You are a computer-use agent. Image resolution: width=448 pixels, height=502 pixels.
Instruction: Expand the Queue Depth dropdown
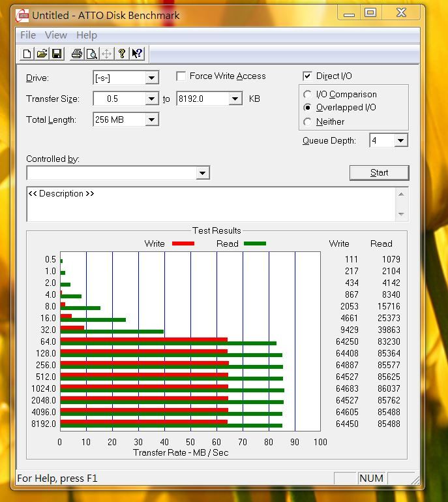pyautogui.click(x=400, y=140)
